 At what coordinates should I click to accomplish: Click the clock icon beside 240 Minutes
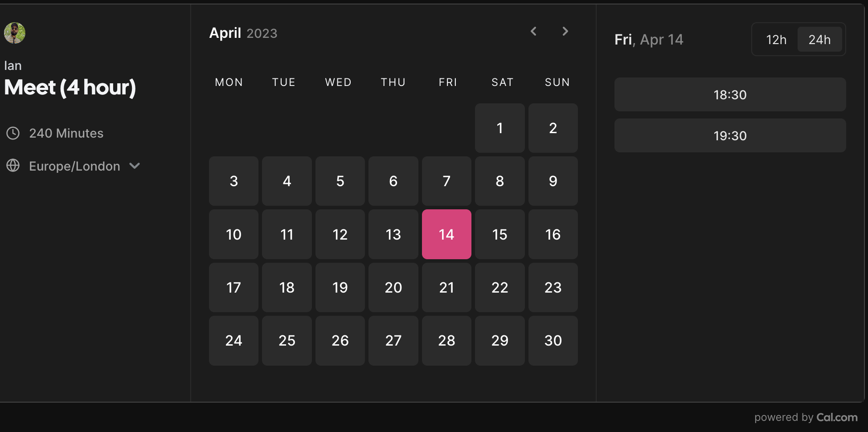pyautogui.click(x=13, y=133)
